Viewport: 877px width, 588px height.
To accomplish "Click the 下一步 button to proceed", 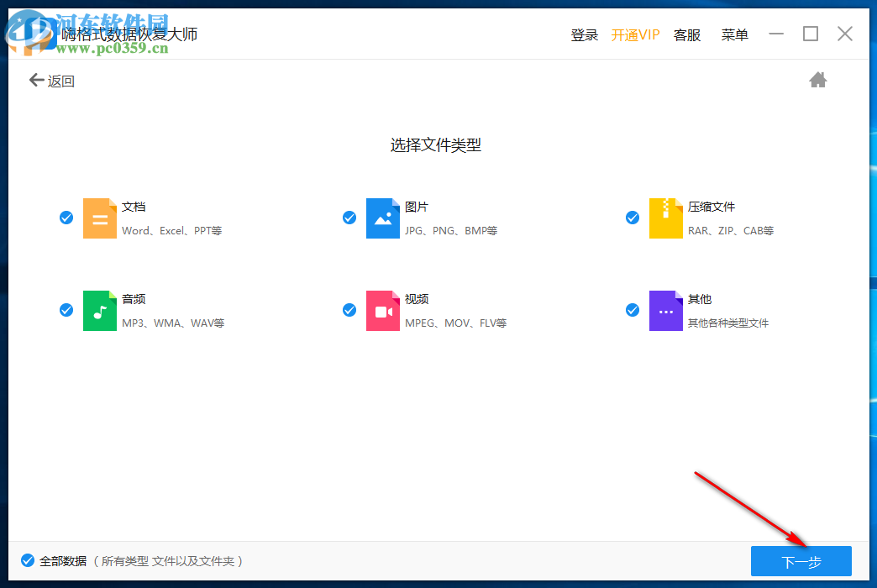I will click(801, 560).
